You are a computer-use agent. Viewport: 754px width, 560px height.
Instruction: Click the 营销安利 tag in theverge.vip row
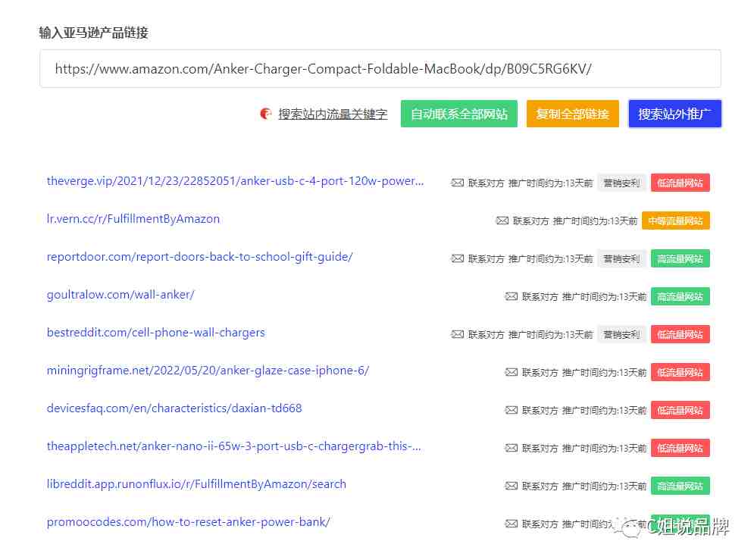pos(621,183)
